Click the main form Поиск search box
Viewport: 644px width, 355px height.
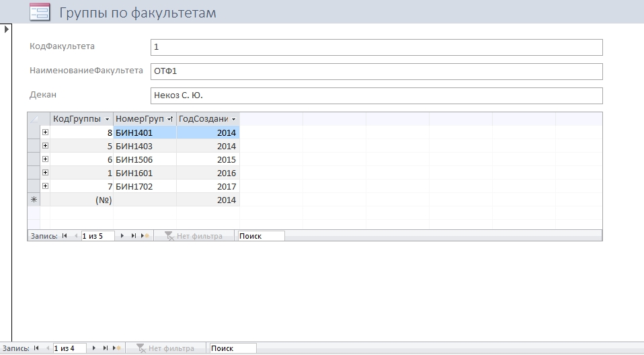tap(233, 348)
